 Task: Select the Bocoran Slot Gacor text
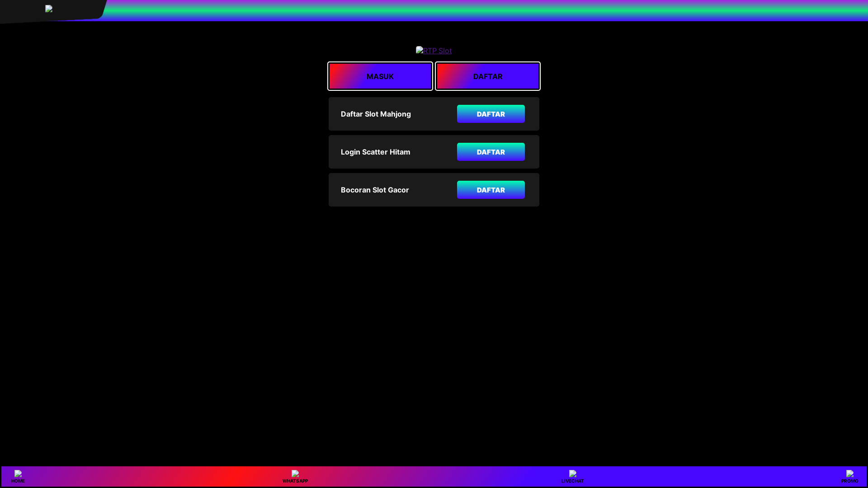[375, 190]
